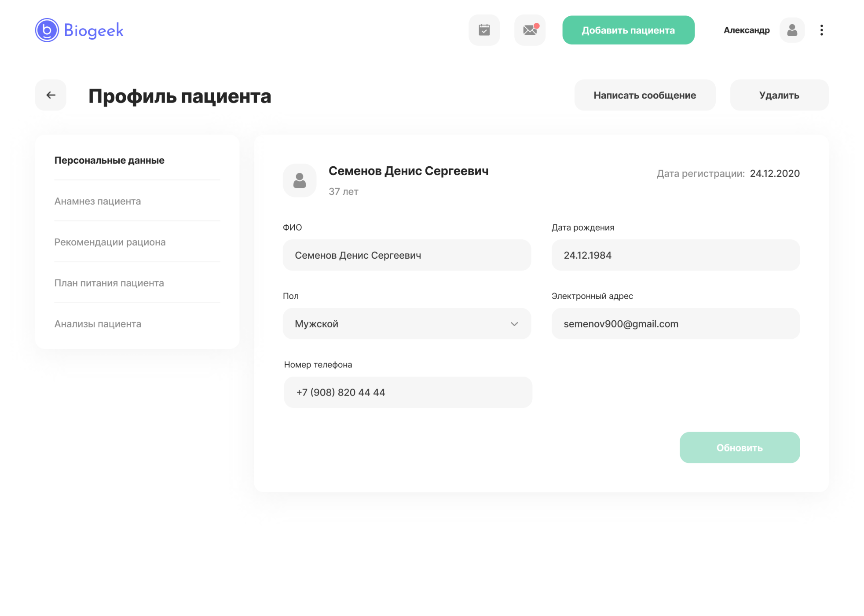Click the Электронный адрес field
This screenshot has width=864, height=616.
coord(675,324)
